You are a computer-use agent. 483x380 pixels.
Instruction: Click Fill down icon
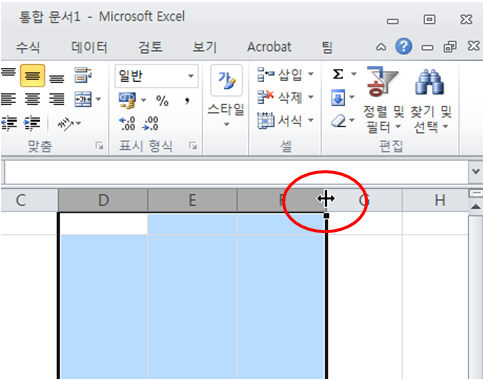(x=338, y=98)
